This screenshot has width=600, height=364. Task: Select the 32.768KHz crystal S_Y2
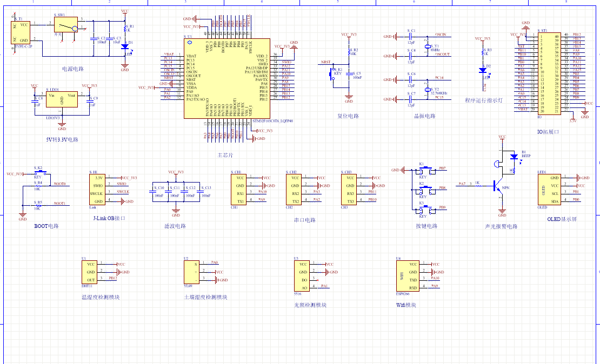426,90
